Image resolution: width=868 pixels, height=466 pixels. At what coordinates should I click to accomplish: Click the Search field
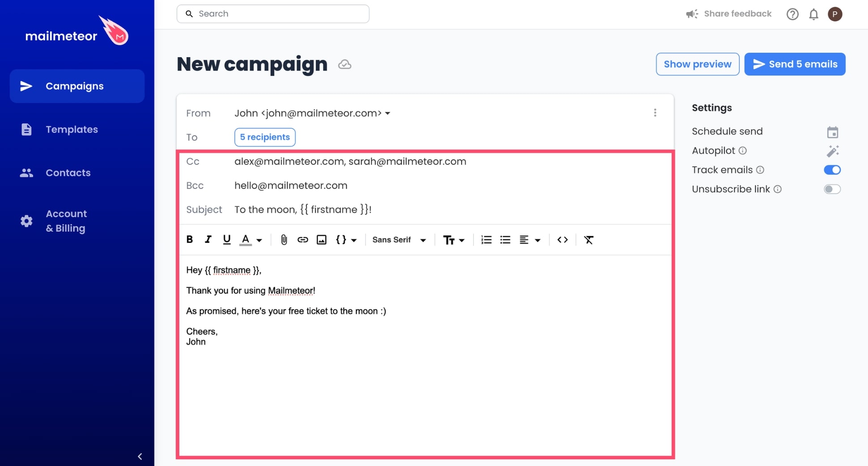pos(273,14)
